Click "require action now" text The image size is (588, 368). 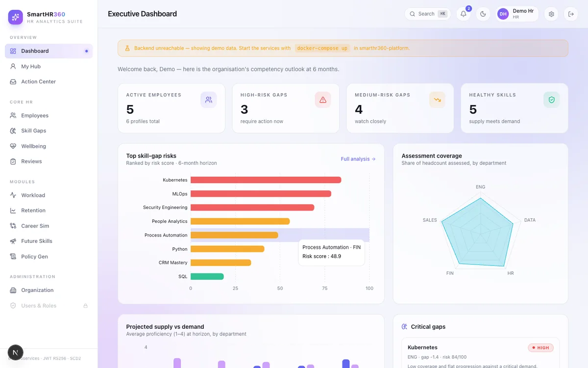(x=262, y=121)
